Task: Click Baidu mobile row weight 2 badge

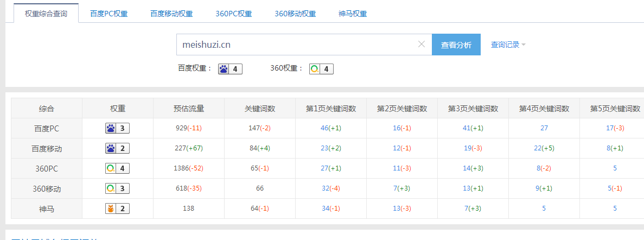Action: click(x=117, y=148)
